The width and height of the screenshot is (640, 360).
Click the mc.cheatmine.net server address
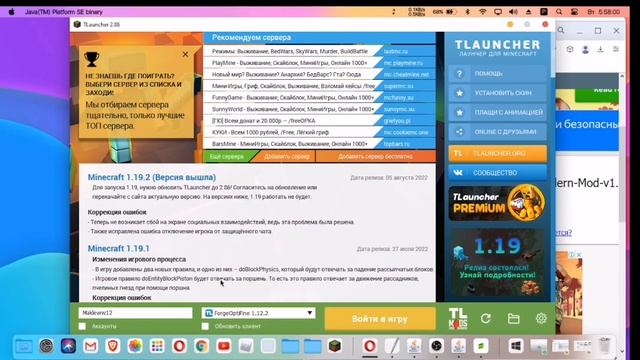click(x=406, y=75)
